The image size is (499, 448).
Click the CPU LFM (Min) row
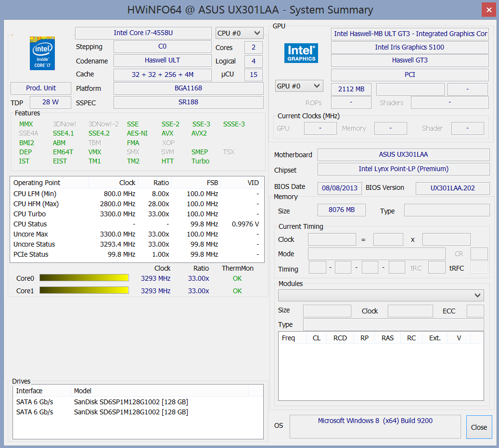click(137, 194)
